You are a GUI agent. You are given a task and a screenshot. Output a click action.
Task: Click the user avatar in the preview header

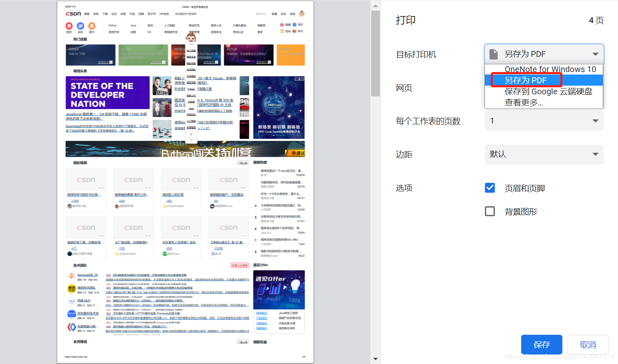pos(302,14)
